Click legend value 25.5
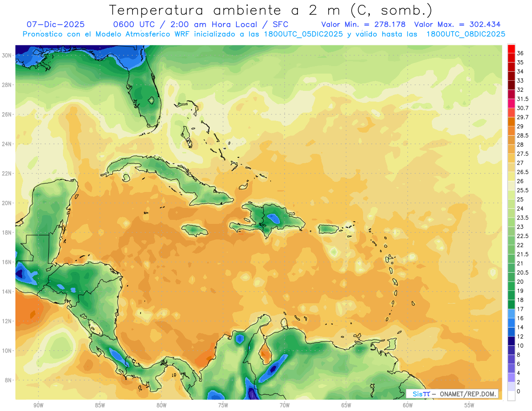Image resolution: width=532 pixels, height=411 pixels. pyautogui.click(x=523, y=190)
